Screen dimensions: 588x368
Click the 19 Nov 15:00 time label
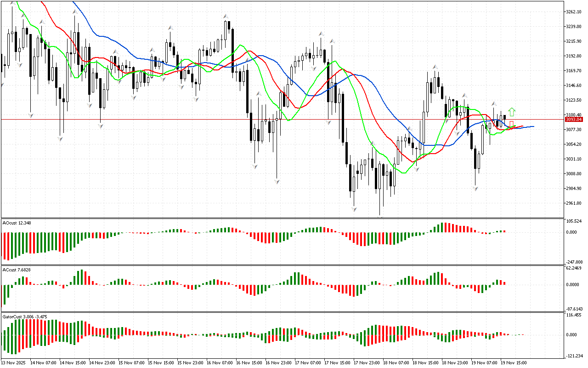click(513, 362)
